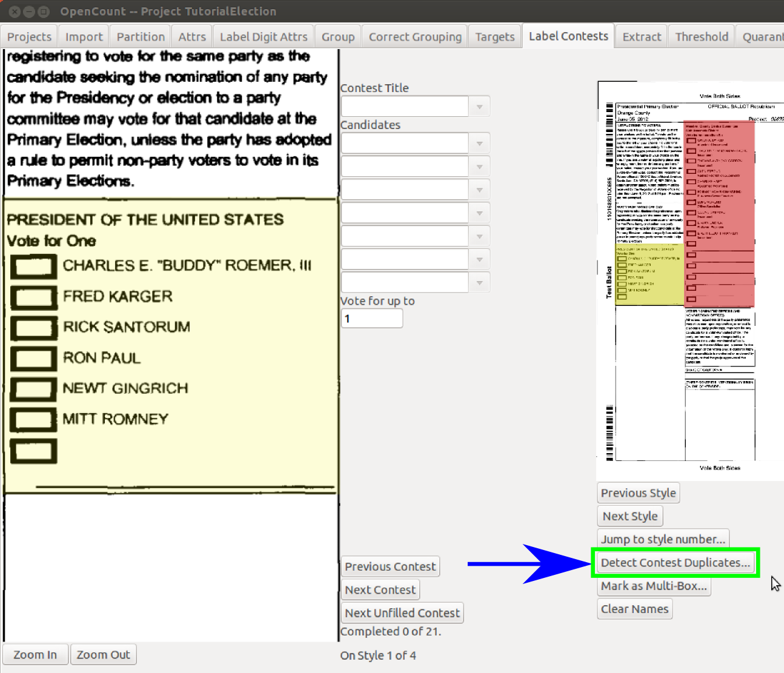Click Previous Style button
The height and width of the screenshot is (673, 784).
pyautogui.click(x=638, y=493)
